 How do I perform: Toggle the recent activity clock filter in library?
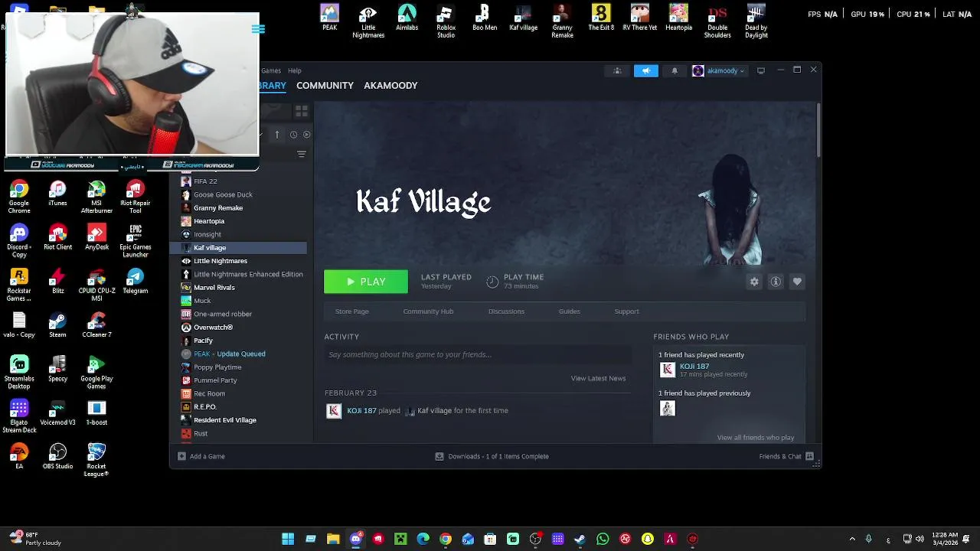(x=293, y=135)
